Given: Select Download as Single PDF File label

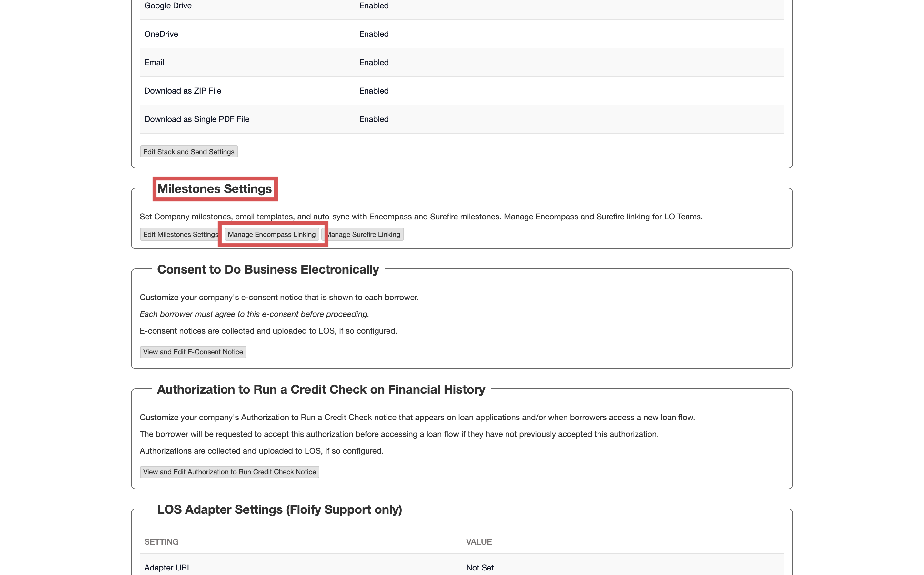Looking at the screenshot, I should (196, 119).
